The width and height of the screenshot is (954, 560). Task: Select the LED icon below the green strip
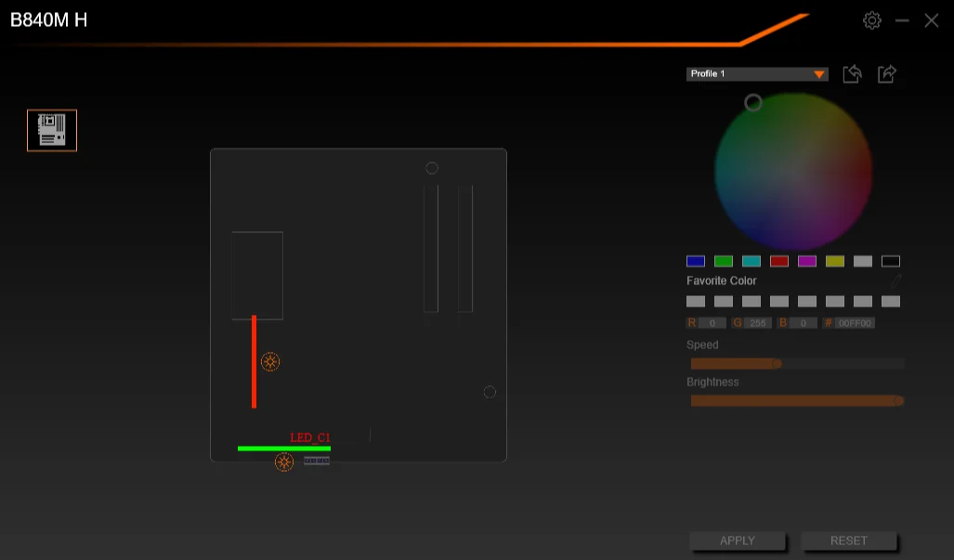click(x=283, y=462)
